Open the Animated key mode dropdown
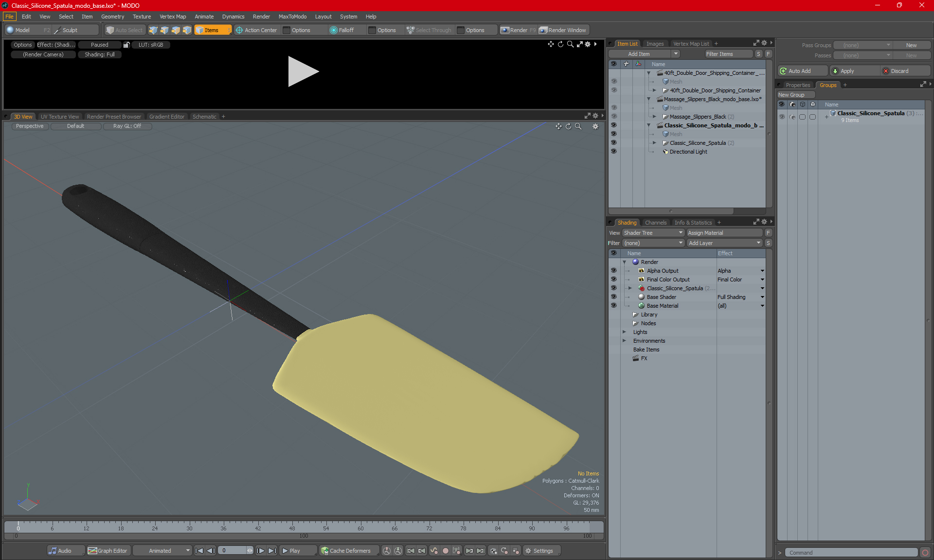This screenshot has width=934, height=560. (x=162, y=551)
